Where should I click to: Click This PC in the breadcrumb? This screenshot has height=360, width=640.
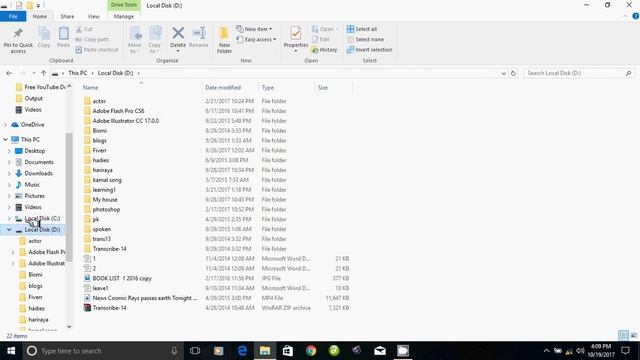tap(78, 73)
